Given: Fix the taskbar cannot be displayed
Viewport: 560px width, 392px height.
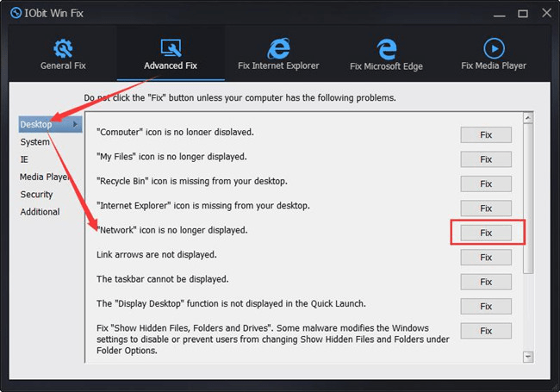Looking at the screenshot, I should [x=486, y=282].
